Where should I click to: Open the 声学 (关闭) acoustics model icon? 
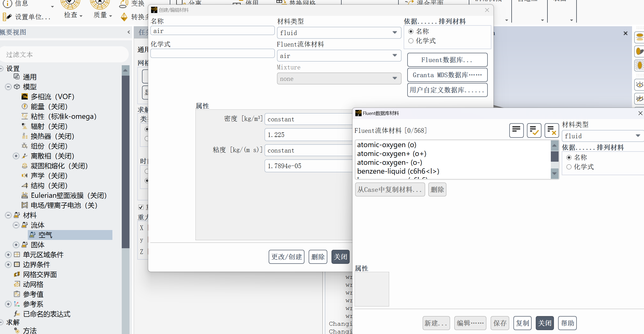(x=25, y=176)
